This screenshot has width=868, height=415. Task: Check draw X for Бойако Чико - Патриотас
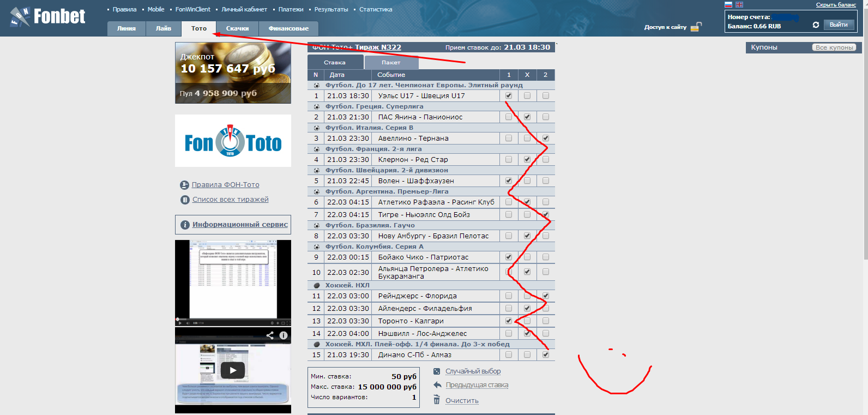(x=527, y=257)
